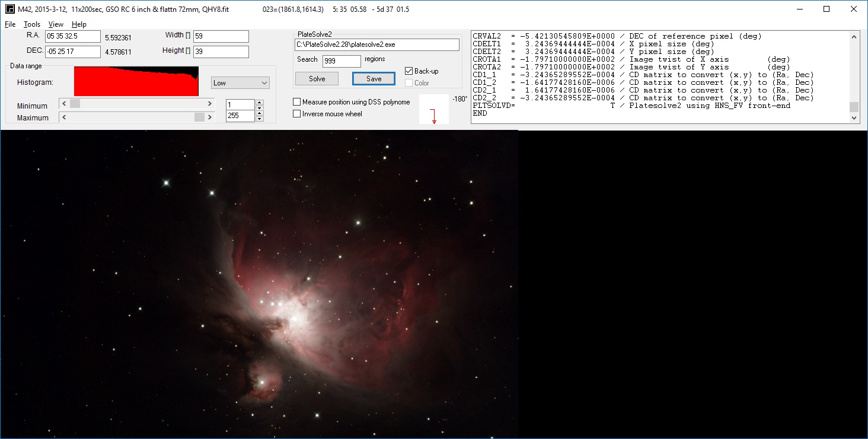Toggle the Back-up checkbox

click(409, 71)
